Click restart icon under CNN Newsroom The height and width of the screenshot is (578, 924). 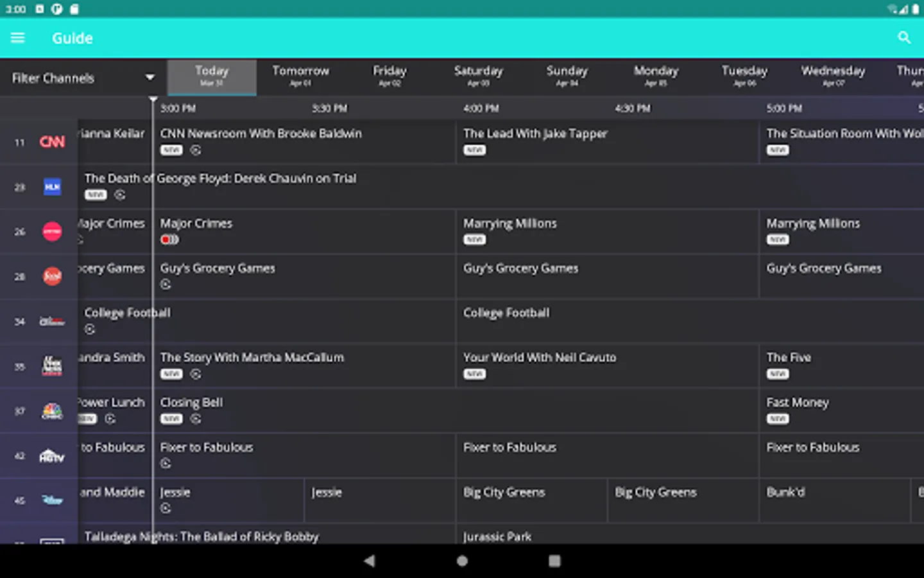click(x=196, y=150)
